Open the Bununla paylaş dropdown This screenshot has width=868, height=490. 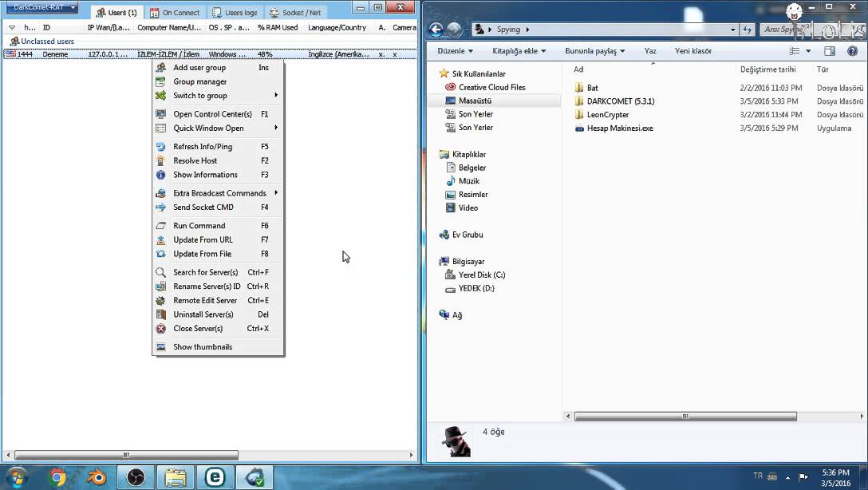[x=595, y=51]
